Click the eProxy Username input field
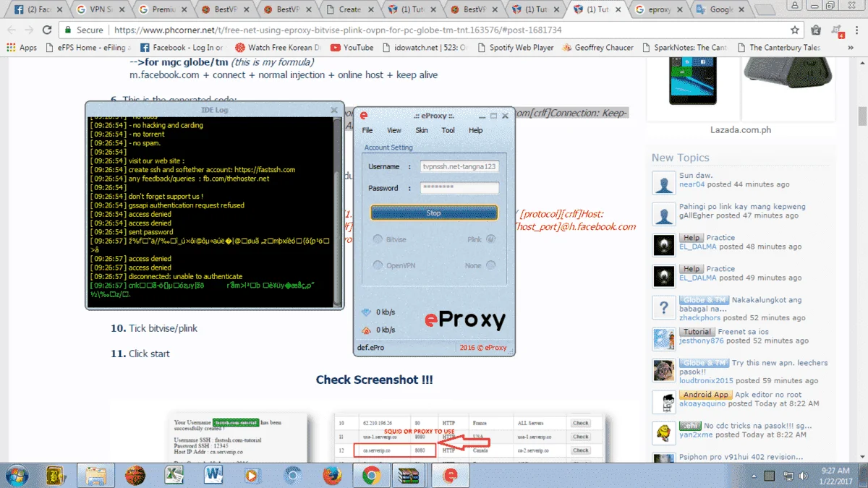 pos(460,166)
